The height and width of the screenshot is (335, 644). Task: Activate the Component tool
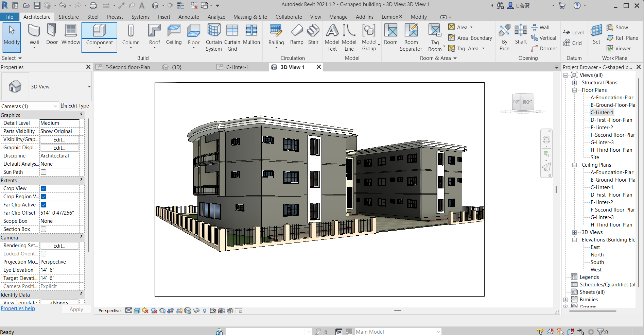pyautogui.click(x=99, y=37)
